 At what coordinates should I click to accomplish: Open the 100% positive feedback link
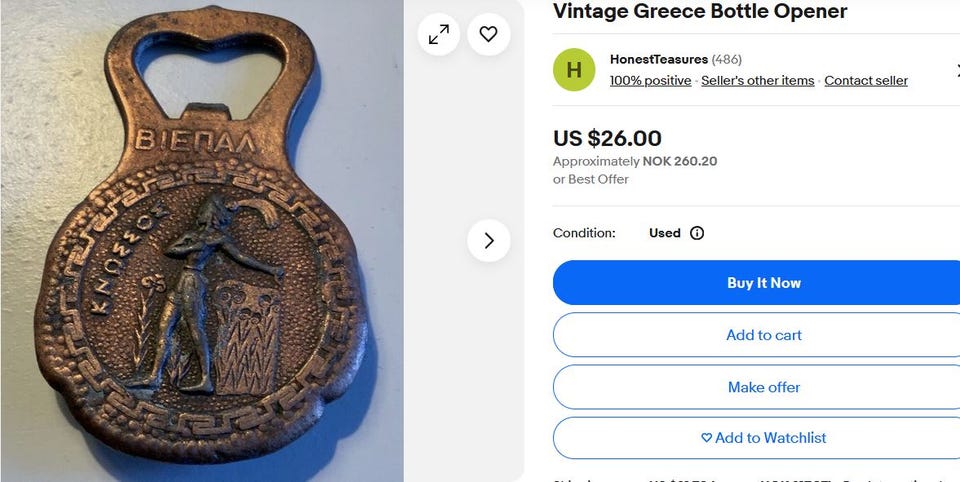click(650, 81)
